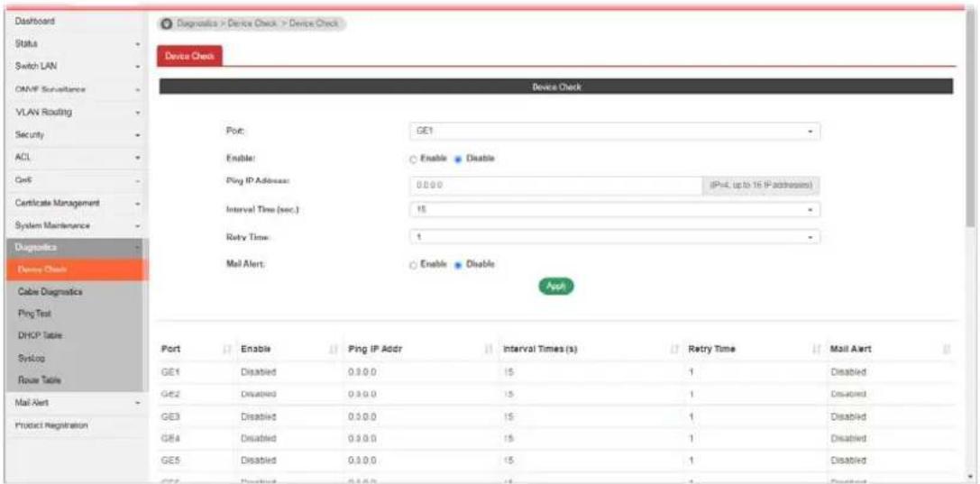Open the Port dropdown showing GE1

point(614,132)
